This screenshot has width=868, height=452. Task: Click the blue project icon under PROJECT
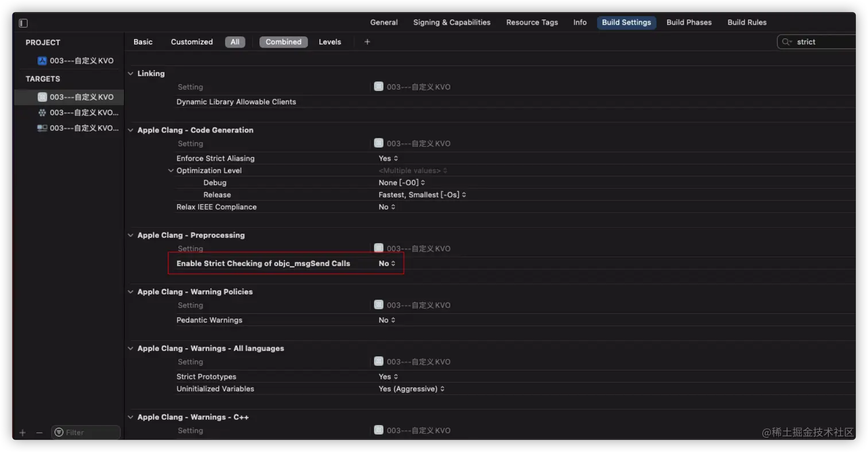pos(42,61)
